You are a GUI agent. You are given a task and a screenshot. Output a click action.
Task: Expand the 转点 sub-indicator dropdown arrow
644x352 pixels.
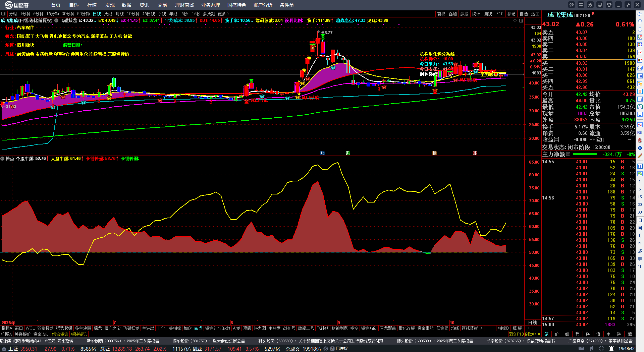pos(2,159)
